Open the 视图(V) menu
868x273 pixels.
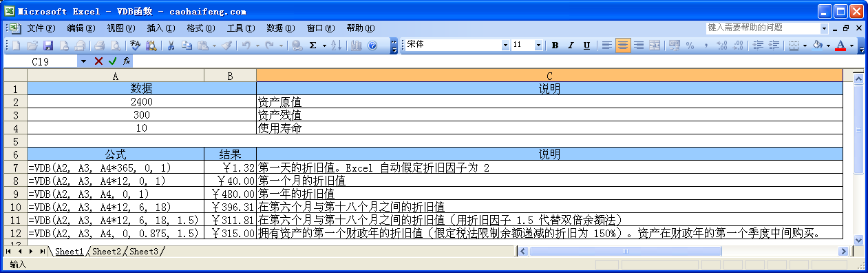[x=120, y=28]
